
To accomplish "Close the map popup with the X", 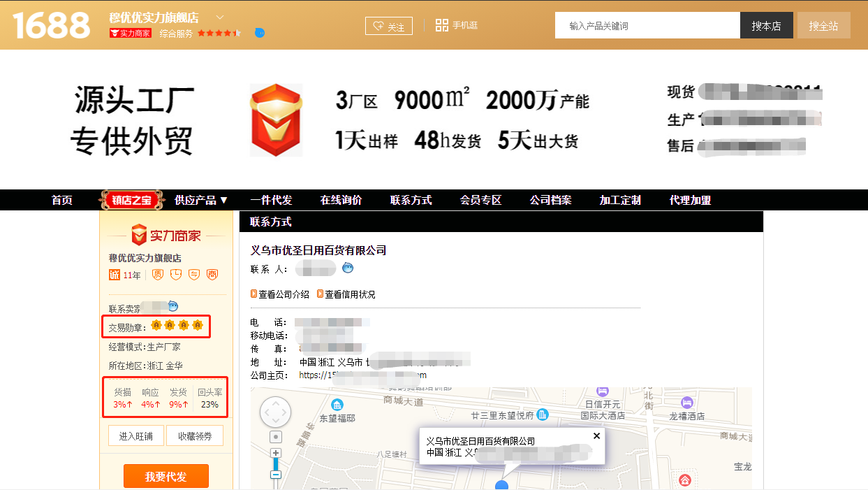I will click(596, 435).
